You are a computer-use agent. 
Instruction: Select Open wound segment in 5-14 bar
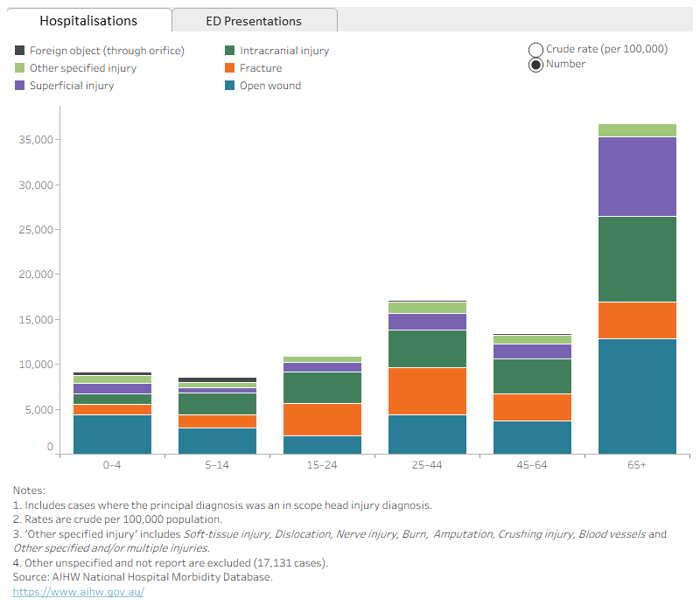pos(217,442)
